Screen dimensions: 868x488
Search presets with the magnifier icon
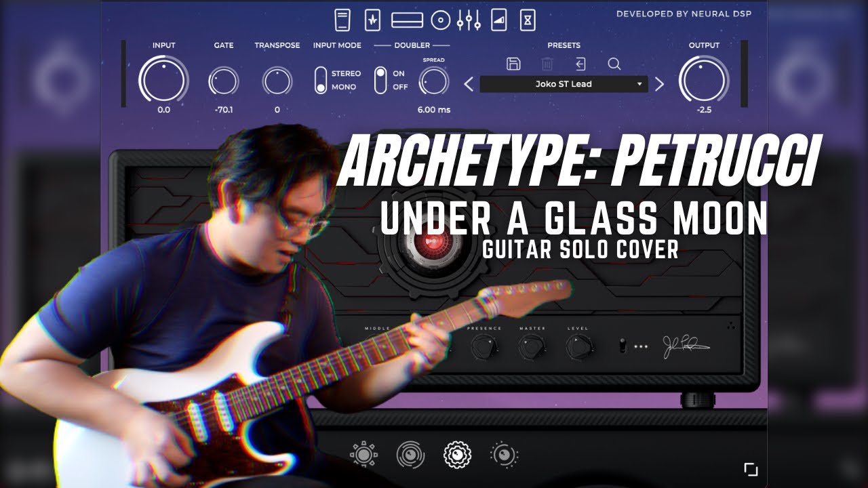[614, 64]
